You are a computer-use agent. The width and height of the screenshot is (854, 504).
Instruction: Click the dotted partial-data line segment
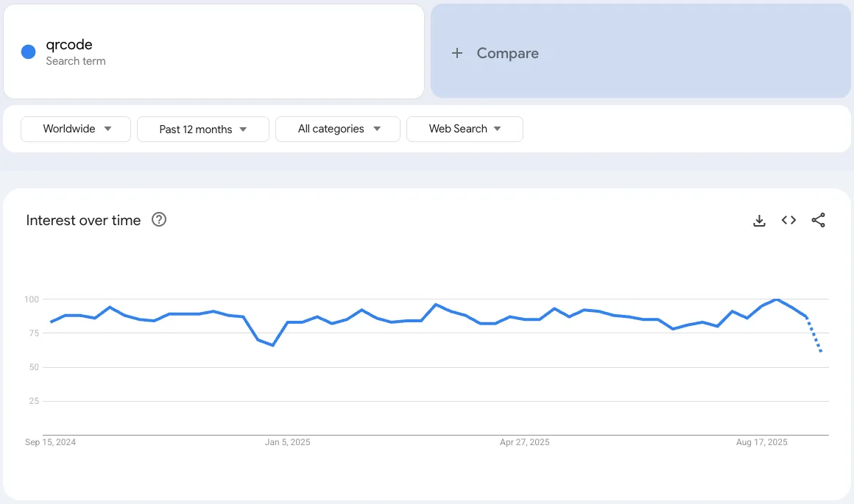pos(814,336)
